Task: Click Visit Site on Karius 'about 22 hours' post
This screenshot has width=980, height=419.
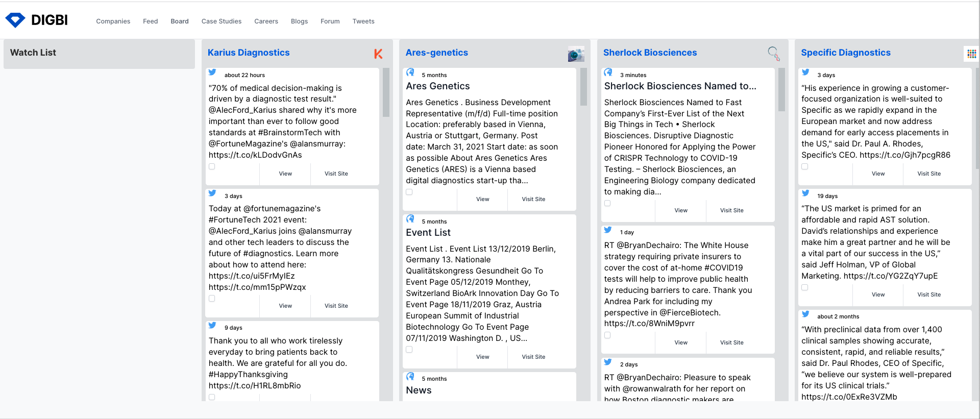Action: pyautogui.click(x=336, y=174)
